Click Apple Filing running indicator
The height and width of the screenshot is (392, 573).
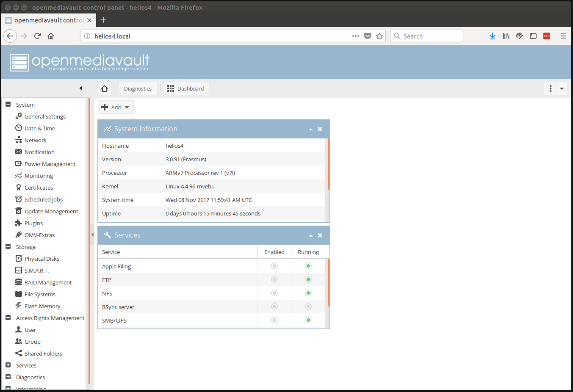[308, 266]
